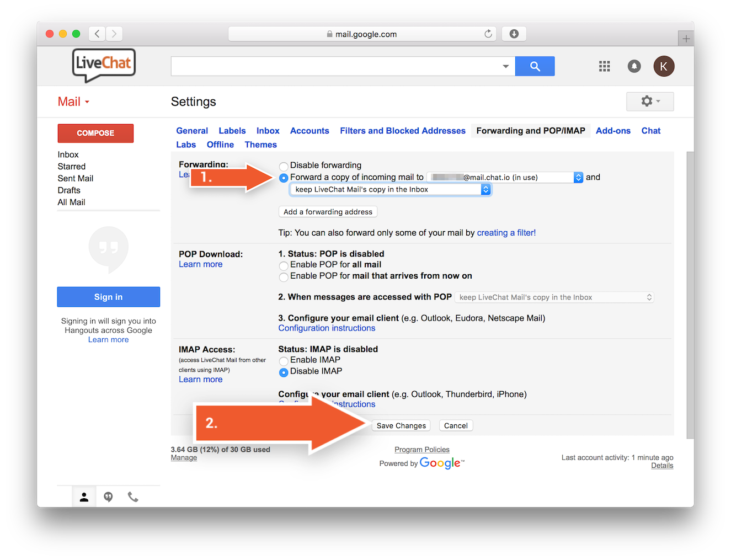Open a new browser tab
Image resolution: width=731 pixels, height=560 pixels.
point(686,39)
